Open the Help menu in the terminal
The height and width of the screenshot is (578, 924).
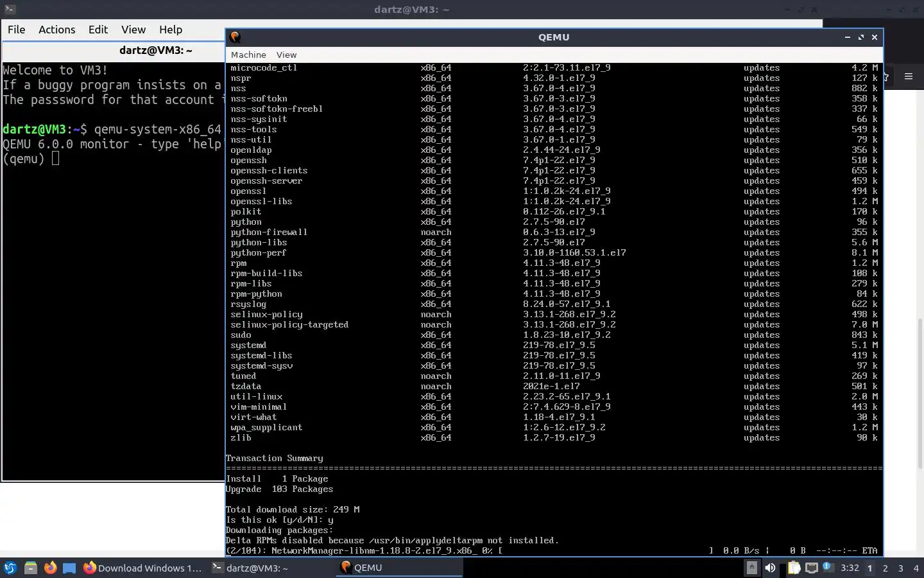coord(171,30)
